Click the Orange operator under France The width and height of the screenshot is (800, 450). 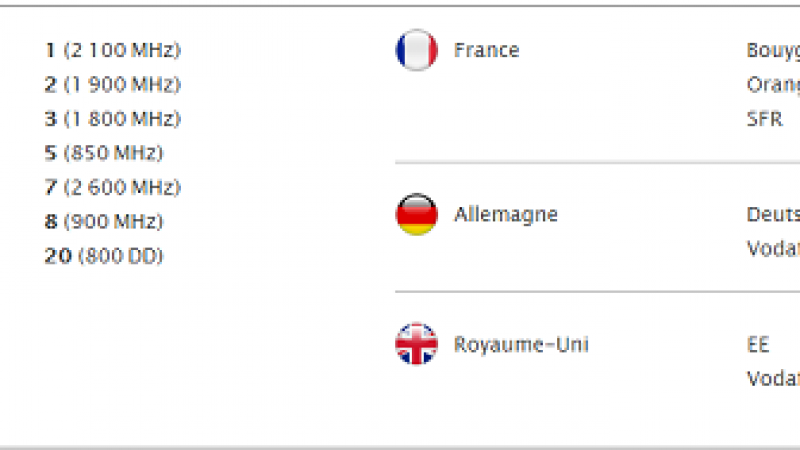(x=773, y=85)
